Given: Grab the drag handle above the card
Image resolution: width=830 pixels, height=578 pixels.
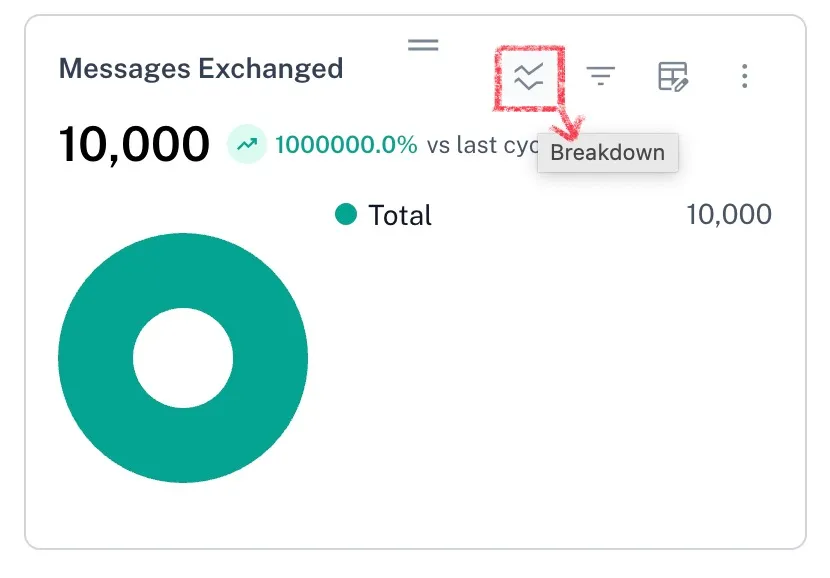Looking at the screenshot, I should pos(423,44).
